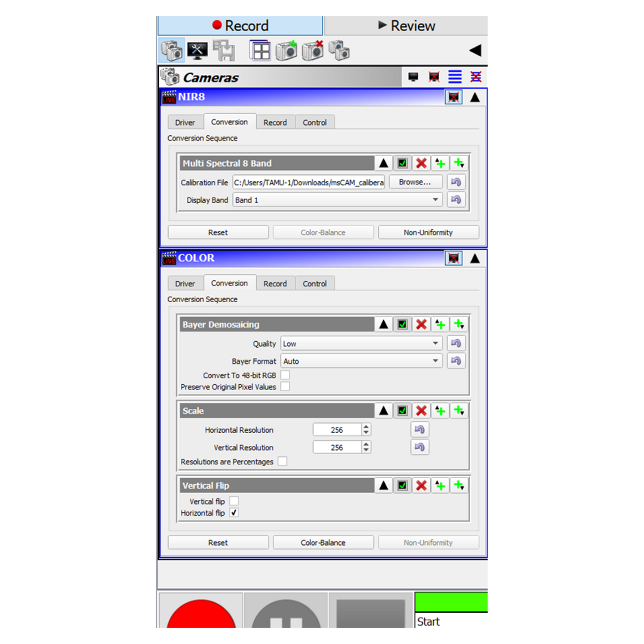Viewport: 644px width, 644px height.
Task: Revert the Calibration File setting
Action: click(x=456, y=182)
